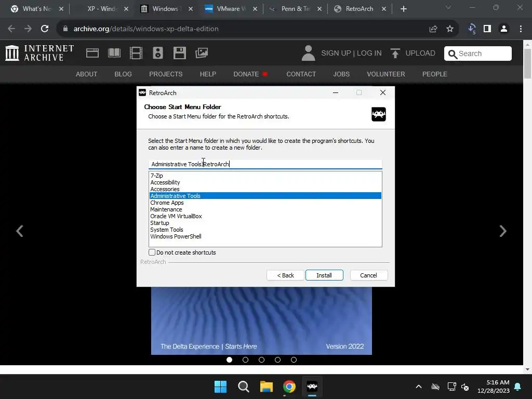Click the site lock icon in address bar
Image resolution: width=532 pixels, height=399 pixels.
[x=65, y=29]
